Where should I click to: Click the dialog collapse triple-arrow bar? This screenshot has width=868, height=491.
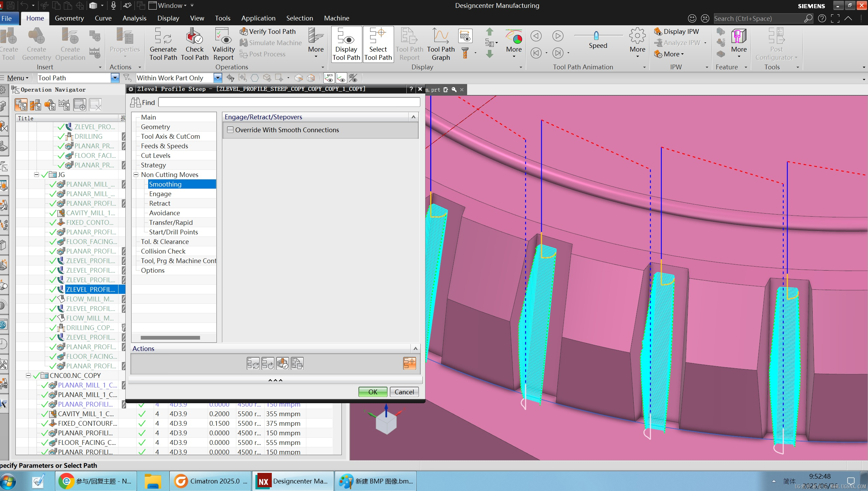click(275, 380)
